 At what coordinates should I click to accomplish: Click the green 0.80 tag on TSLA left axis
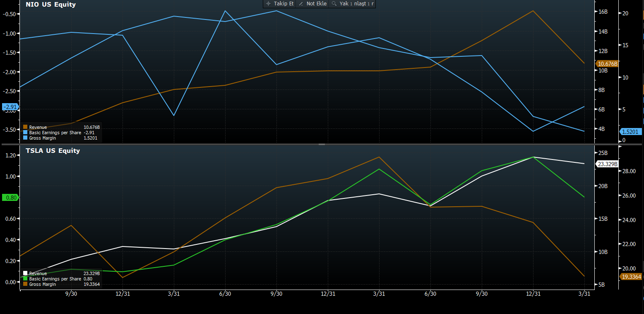11,198
